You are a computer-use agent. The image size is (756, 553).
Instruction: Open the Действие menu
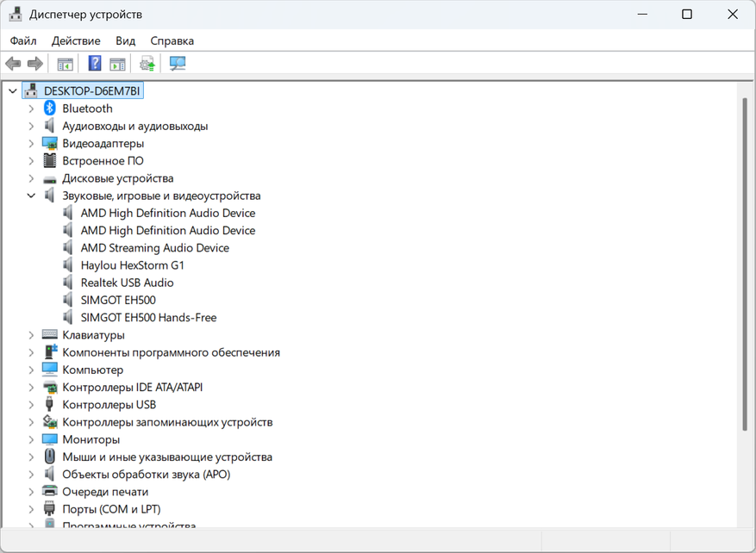[x=76, y=41]
